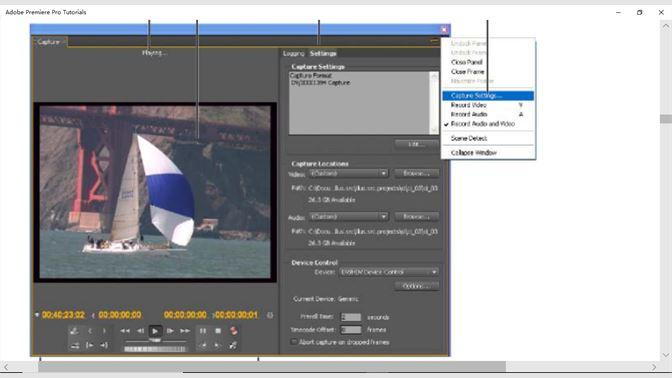
Task: Click Browse... for the Audio location
Action: coord(416,216)
